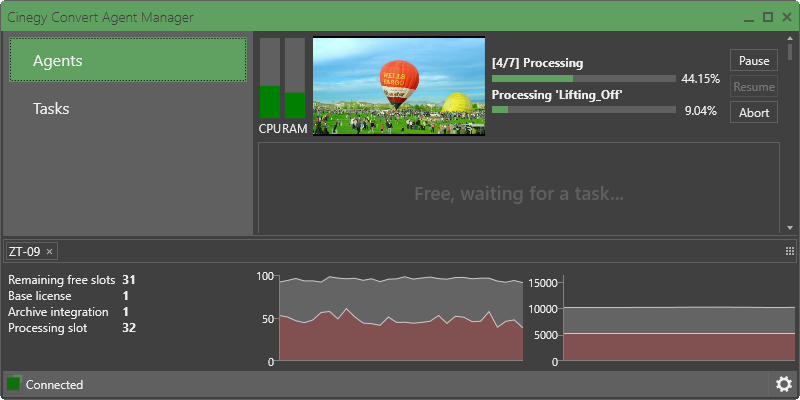Abort the Lifting_Off processing task
The image size is (800, 400).
coord(754,112)
